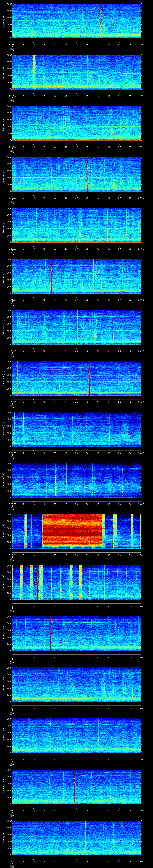This screenshot has height=868, width=153.
Task: Click the 21:00 end time label
Action: (141, 249)
